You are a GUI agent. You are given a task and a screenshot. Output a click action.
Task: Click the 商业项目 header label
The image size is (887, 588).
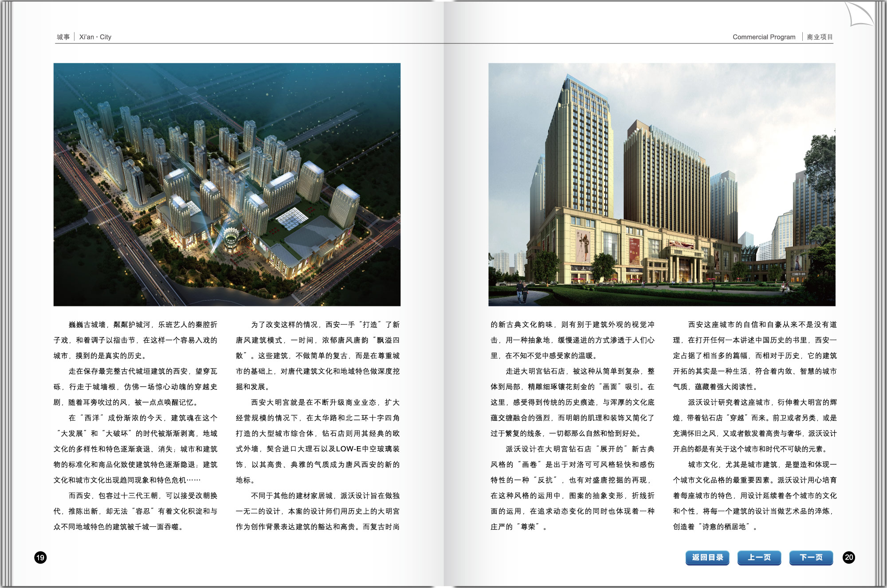(820, 37)
